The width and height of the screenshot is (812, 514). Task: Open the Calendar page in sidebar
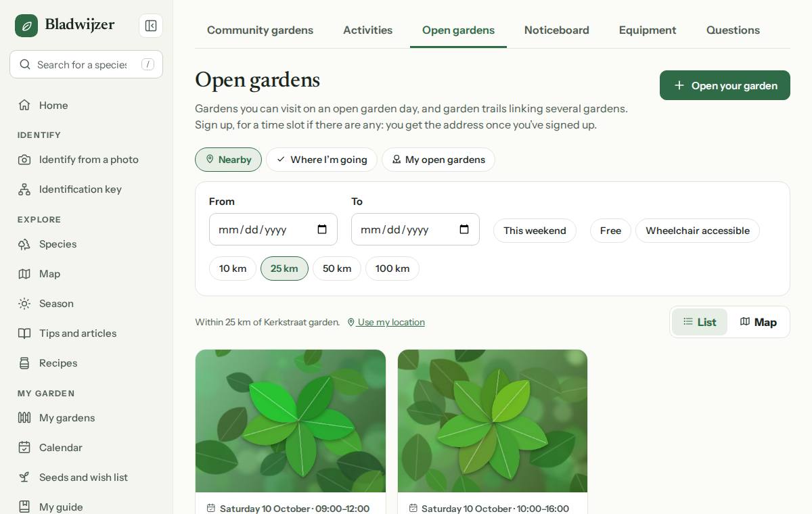click(x=87, y=448)
